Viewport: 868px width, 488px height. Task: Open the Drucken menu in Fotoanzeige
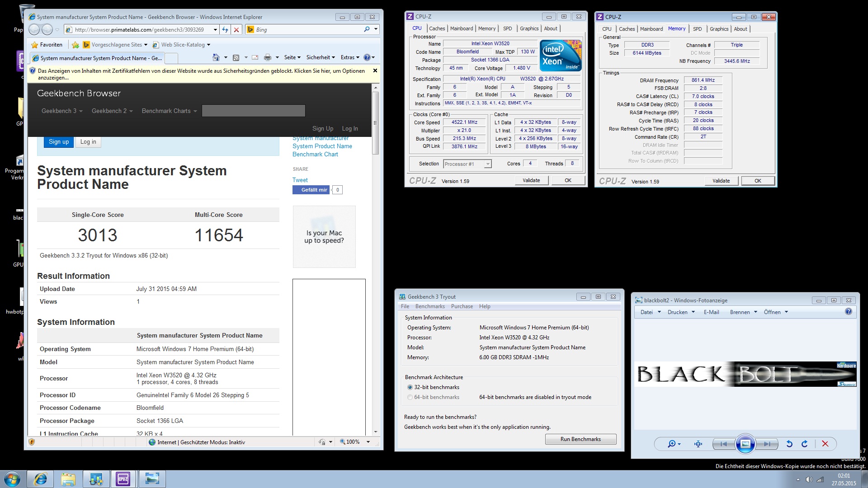(681, 312)
